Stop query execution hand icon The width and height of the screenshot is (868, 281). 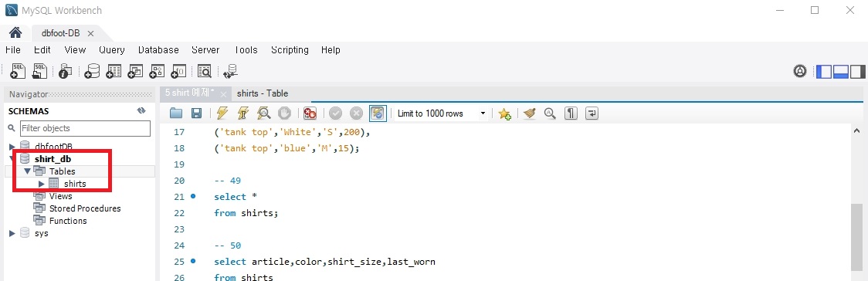point(284,113)
